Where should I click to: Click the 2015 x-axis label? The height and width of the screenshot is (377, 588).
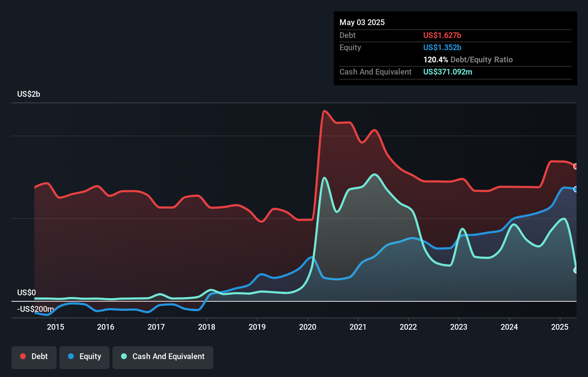(56, 327)
